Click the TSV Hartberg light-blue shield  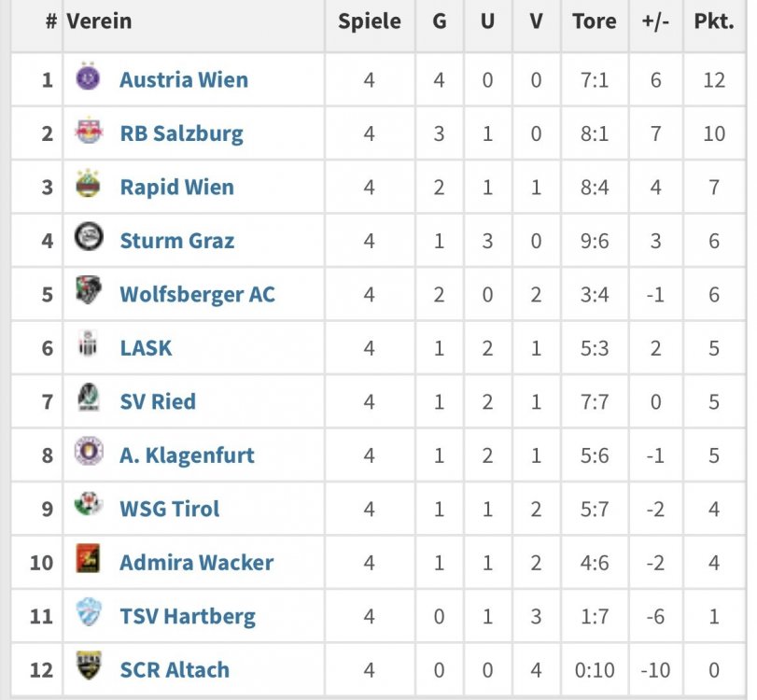[90, 611]
